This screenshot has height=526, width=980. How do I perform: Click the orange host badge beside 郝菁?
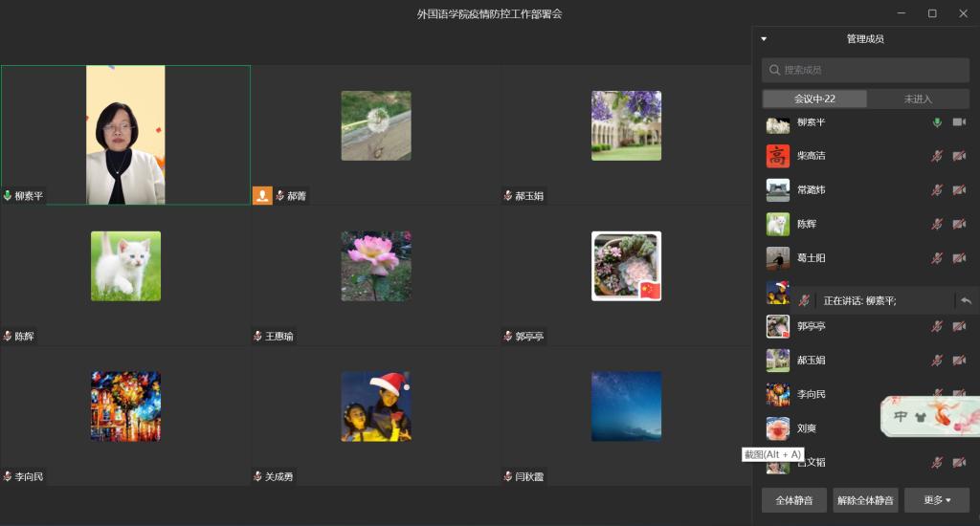tap(262, 195)
